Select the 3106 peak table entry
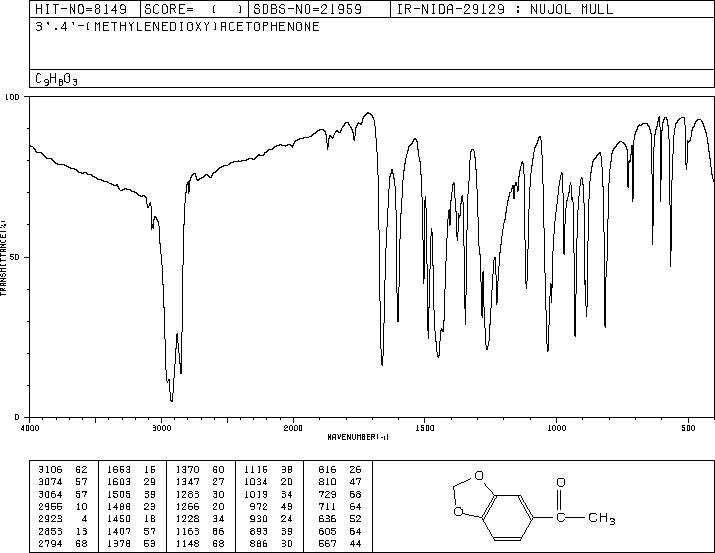This screenshot has height=553, width=715. 62,469
